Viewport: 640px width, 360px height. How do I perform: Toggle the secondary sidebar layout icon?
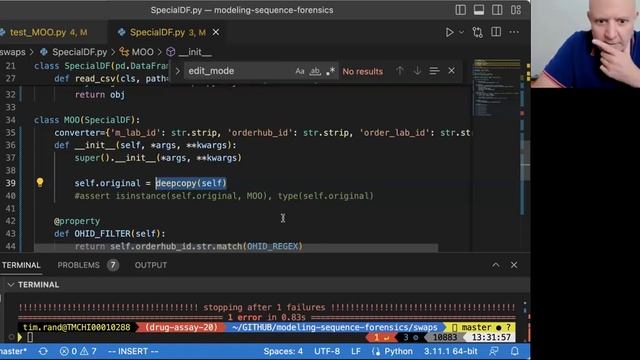click(497, 10)
